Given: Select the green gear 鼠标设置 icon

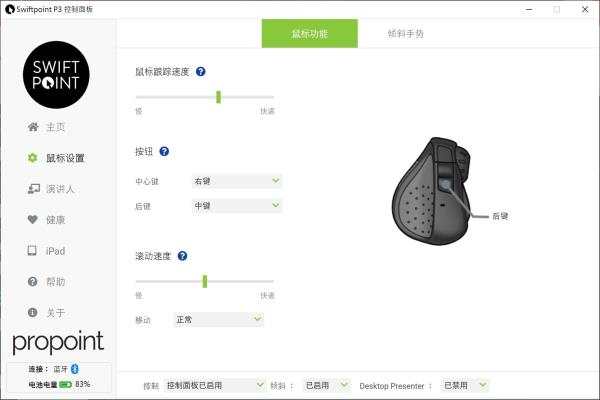Looking at the screenshot, I should coord(33,158).
